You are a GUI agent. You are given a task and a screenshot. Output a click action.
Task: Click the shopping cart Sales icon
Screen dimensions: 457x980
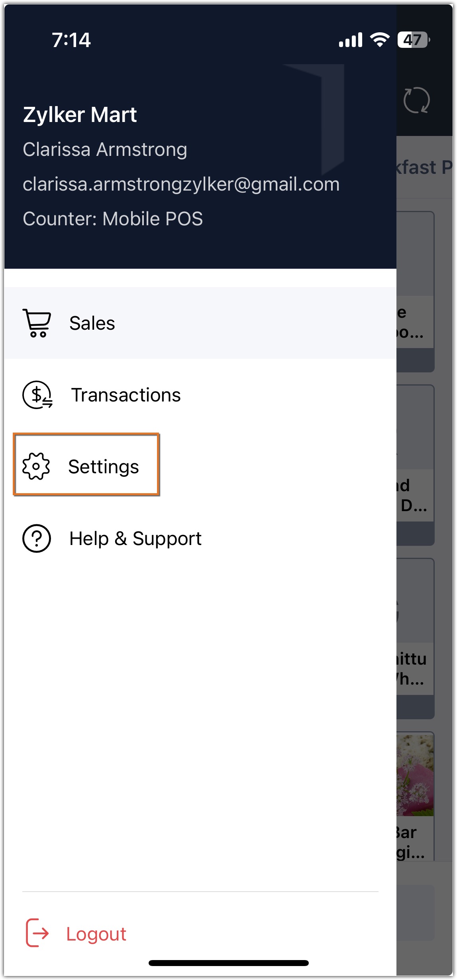point(37,323)
